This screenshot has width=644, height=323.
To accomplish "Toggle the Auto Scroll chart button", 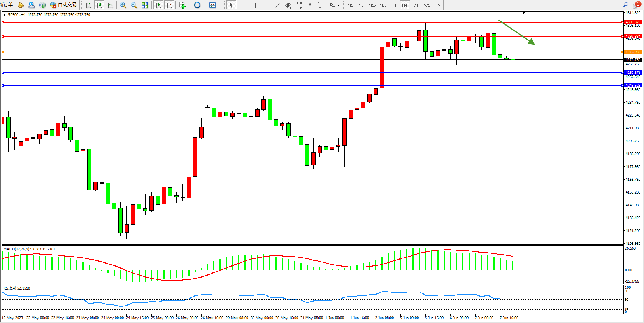I will (158, 5).
